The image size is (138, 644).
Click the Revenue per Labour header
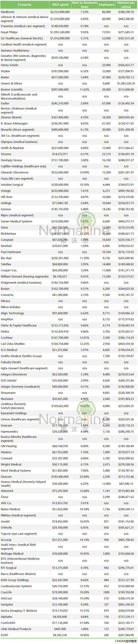[x=126, y=5]
